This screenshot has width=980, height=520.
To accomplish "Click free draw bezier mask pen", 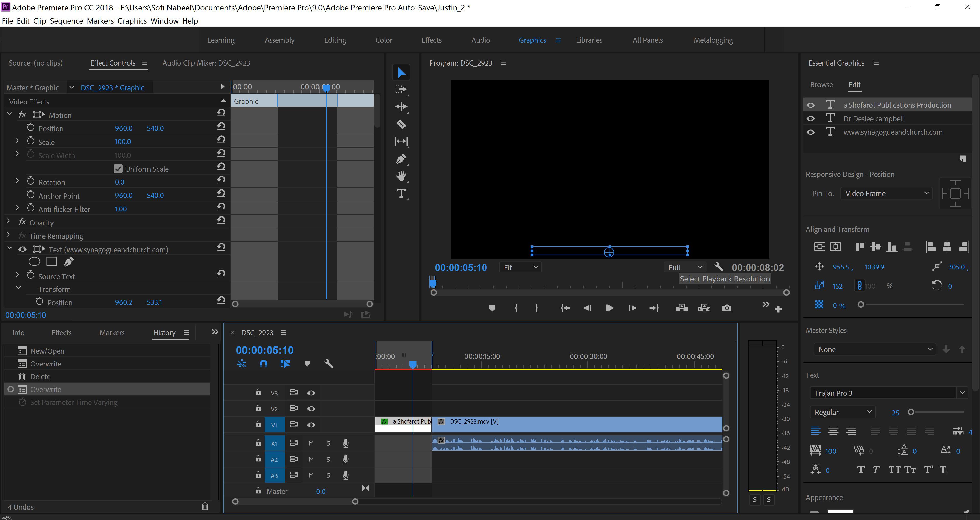I will (x=68, y=262).
